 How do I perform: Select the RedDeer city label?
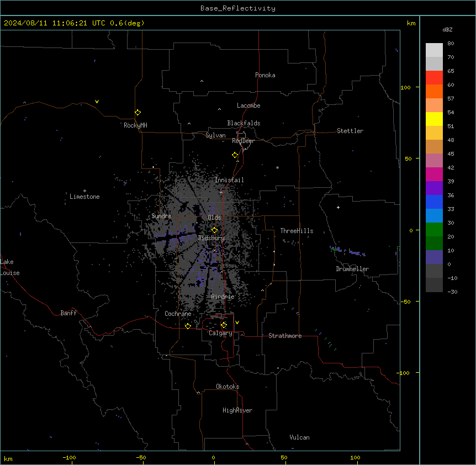[x=243, y=141]
